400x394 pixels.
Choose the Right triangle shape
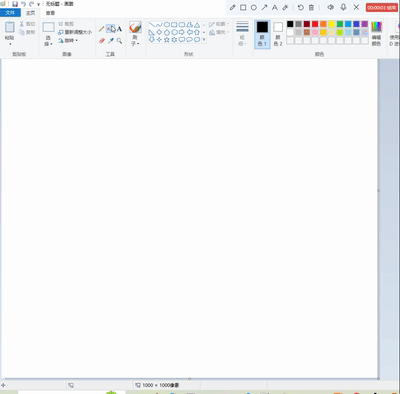click(x=152, y=32)
